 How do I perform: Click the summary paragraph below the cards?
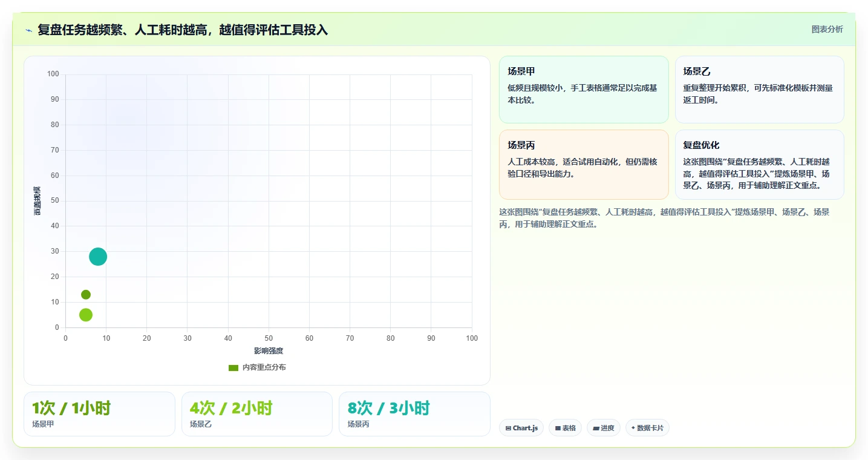tap(664, 218)
